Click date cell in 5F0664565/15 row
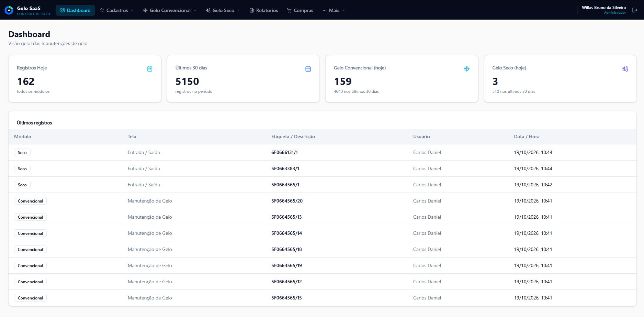The image size is (644, 317). [533, 298]
